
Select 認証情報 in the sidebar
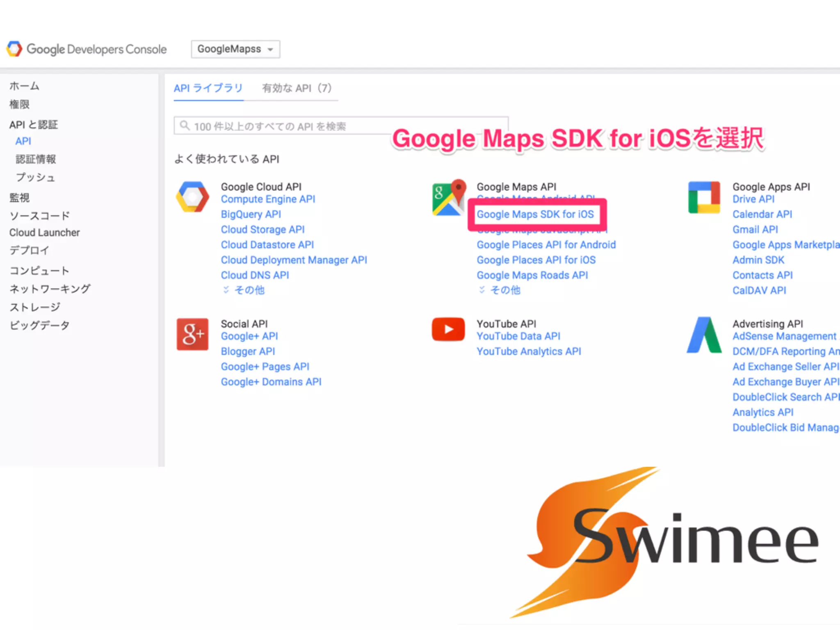(36, 159)
